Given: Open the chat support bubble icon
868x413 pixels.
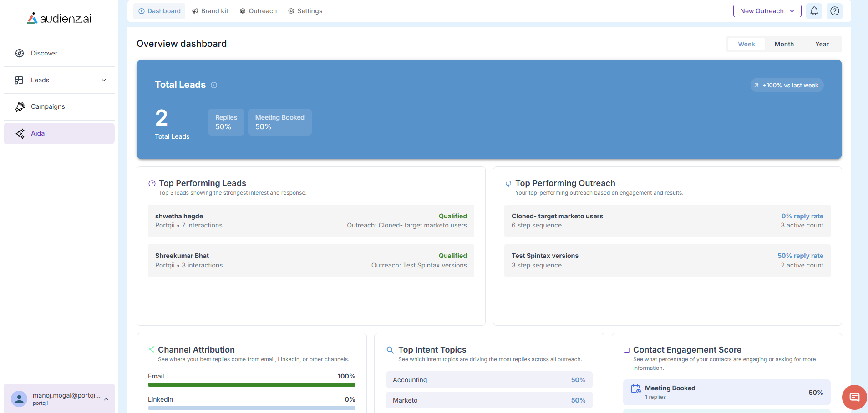Looking at the screenshot, I should 854,397.
